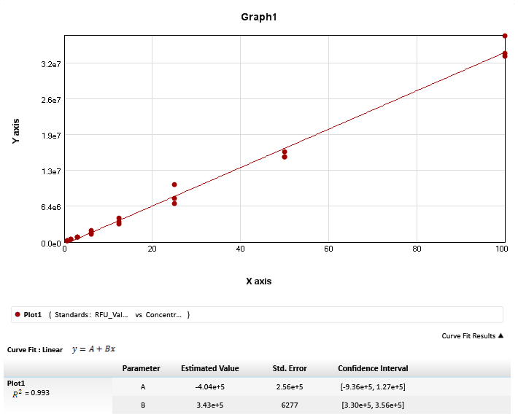Screen dimensions: 518x420
Task: Click the red Plot1 legend marker
Action: coord(17,315)
